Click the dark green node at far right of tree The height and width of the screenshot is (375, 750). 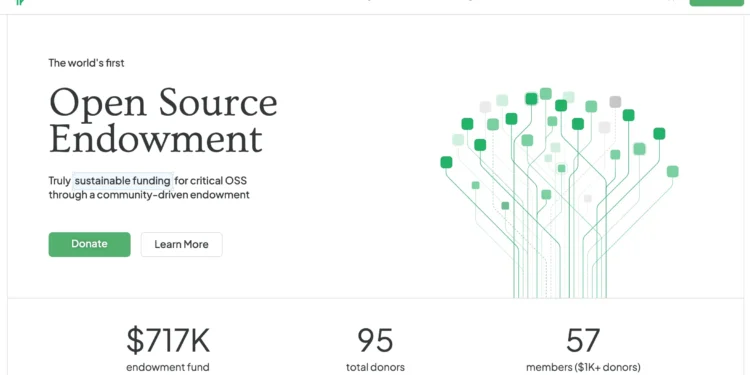coord(659,133)
